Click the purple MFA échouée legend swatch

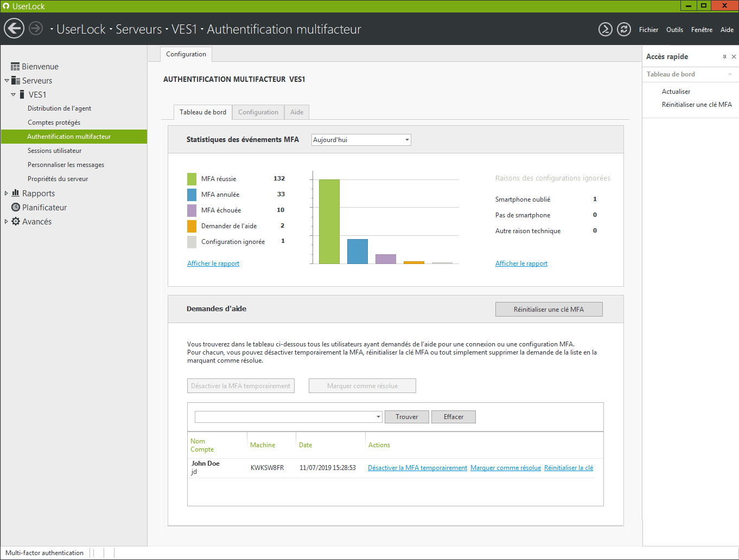[192, 210]
